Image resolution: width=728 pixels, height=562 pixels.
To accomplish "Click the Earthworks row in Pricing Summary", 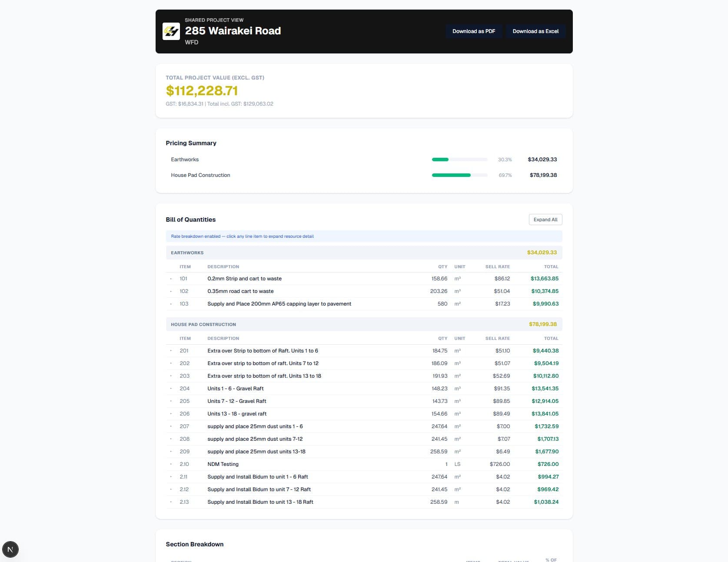I will [364, 160].
